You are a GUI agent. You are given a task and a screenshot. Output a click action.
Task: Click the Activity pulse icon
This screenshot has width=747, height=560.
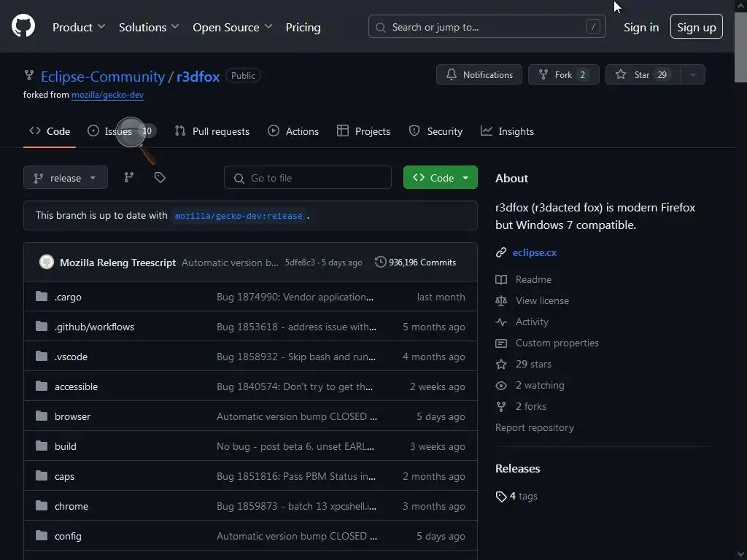coord(500,322)
